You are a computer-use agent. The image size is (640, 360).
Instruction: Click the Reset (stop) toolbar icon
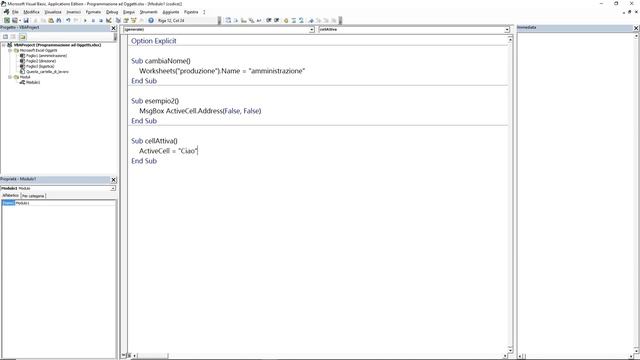(x=101, y=20)
